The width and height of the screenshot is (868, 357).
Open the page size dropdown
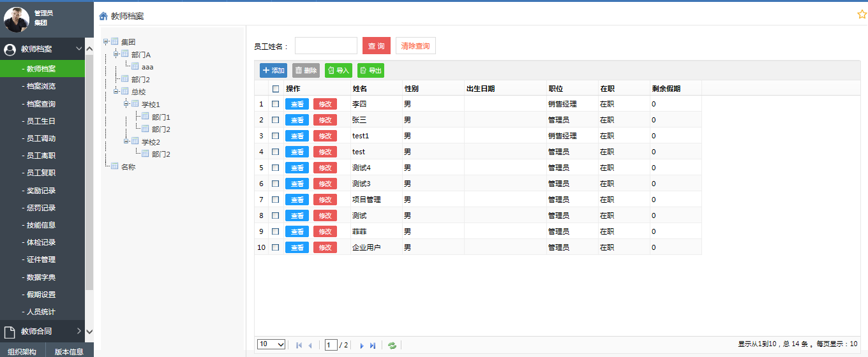click(271, 344)
